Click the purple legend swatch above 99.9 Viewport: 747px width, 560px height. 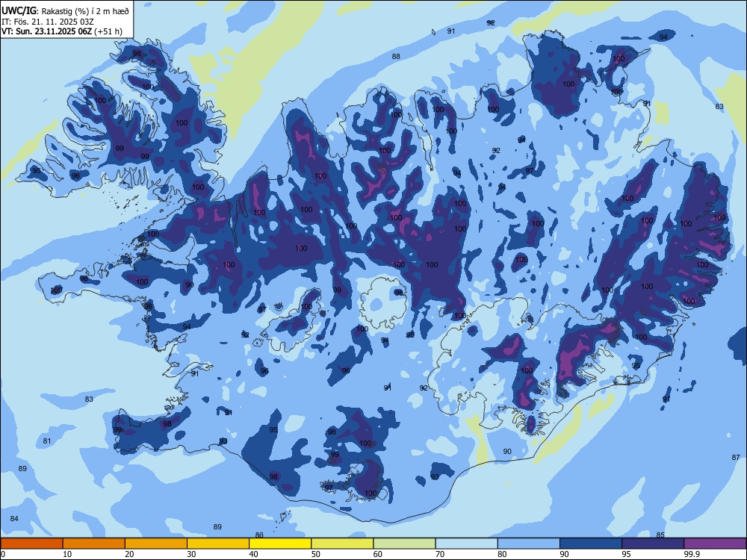pos(715,544)
